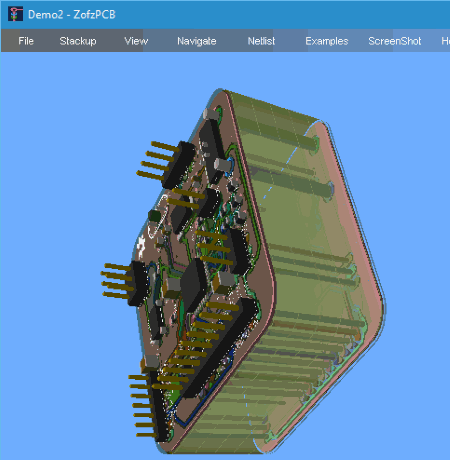The width and height of the screenshot is (450, 460).
Task: Select the four-pin header on board's left edge
Action: [x=126, y=282]
